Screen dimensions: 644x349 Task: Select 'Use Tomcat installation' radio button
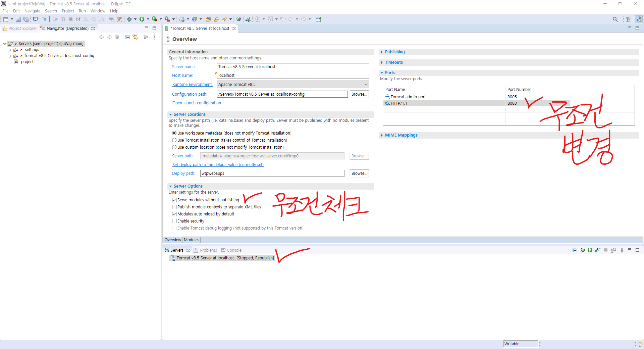[174, 140]
